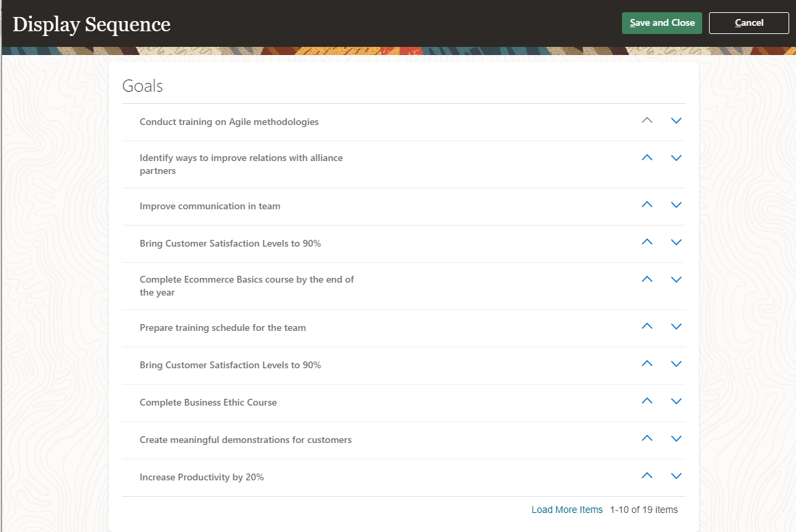Select the "Increase Productivity by 20%" goal text
796x532 pixels.
(202, 477)
